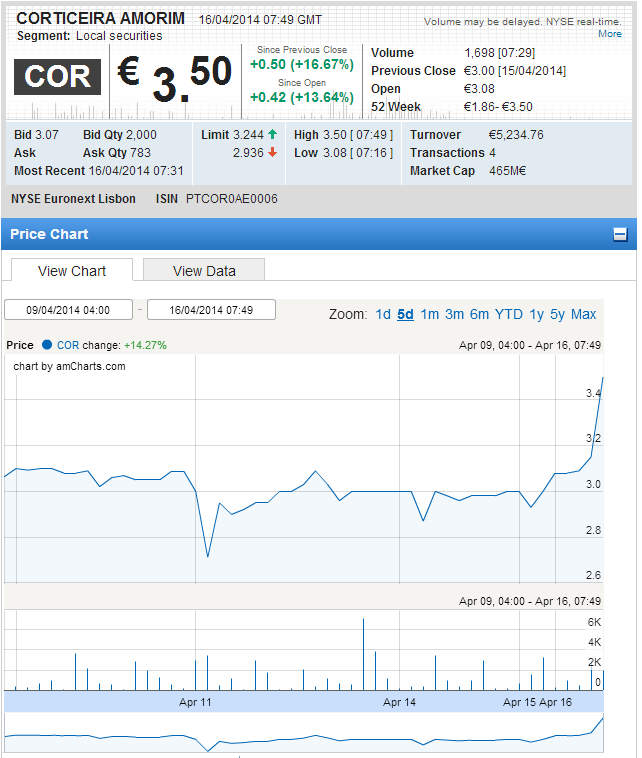Set chart zoom to 5d
The image size is (642, 758).
[405, 314]
